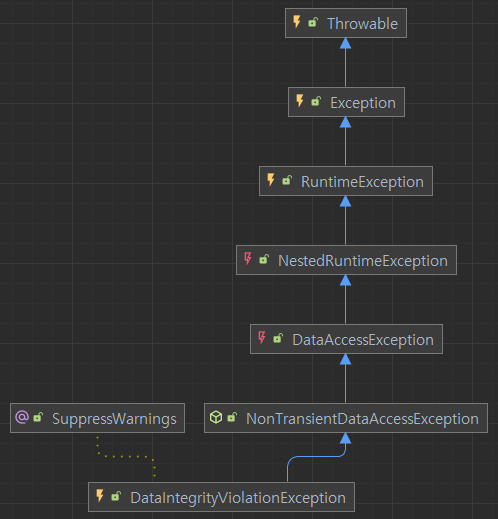Click the lock icon on NestedRuntimeException
Image resolution: width=498 pixels, height=519 pixels.
[x=264, y=259]
